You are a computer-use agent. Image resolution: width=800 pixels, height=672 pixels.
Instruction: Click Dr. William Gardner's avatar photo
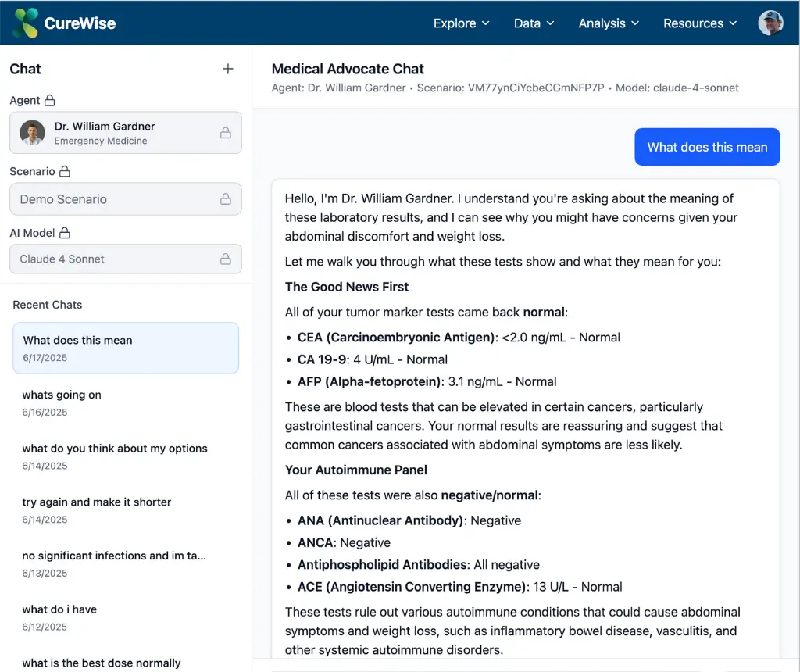[32, 133]
